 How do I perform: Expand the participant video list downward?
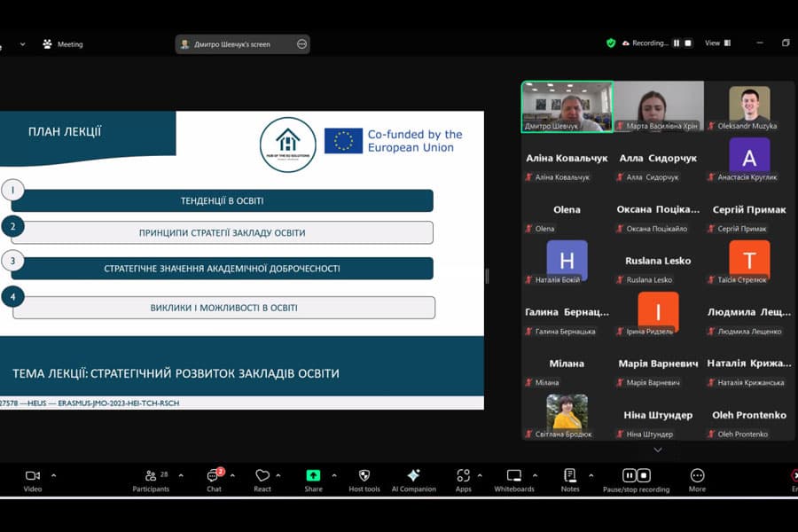[x=657, y=450]
